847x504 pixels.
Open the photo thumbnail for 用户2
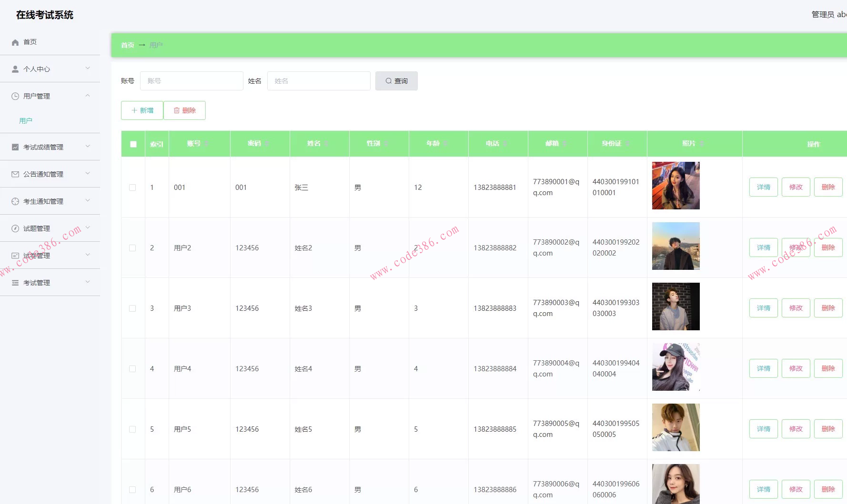point(676,246)
